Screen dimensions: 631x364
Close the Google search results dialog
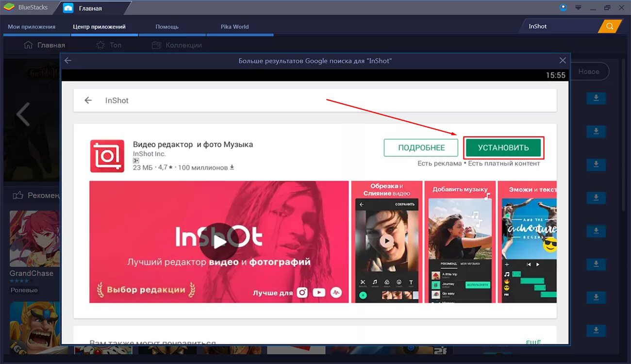(x=563, y=61)
